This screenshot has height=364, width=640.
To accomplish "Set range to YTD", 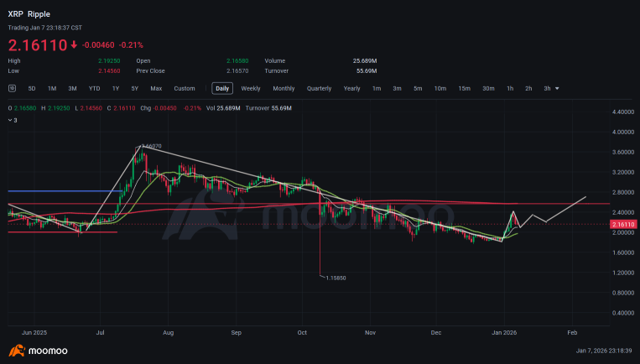I will (94, 89).
